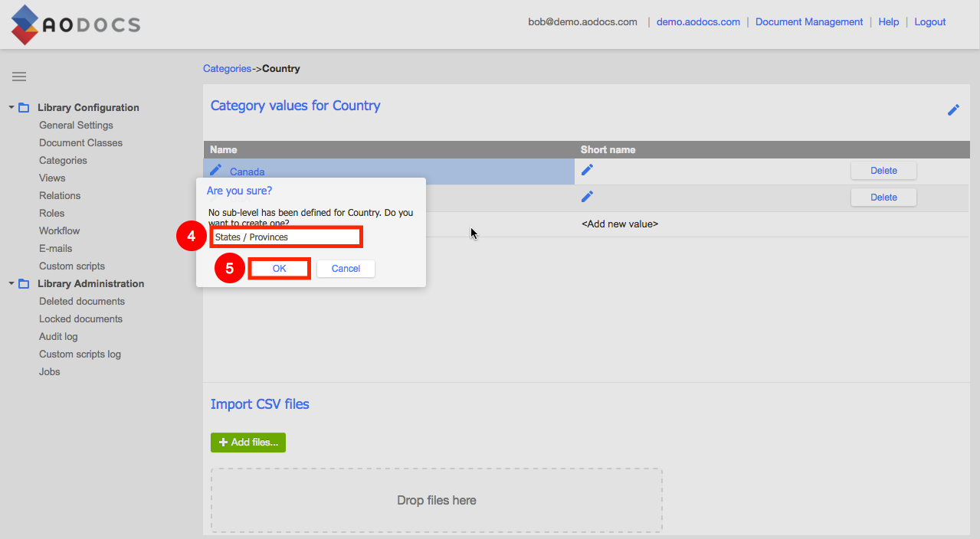The image size is (980, 539).
Task: Open Deleted documents
Action: (82, 302)
